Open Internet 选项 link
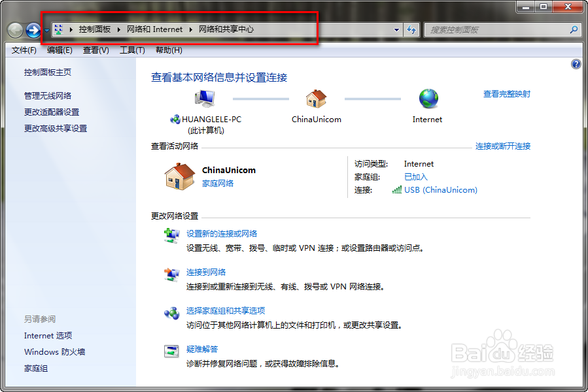Viewport: 588px width, 392px height. [x=48, y=336]
